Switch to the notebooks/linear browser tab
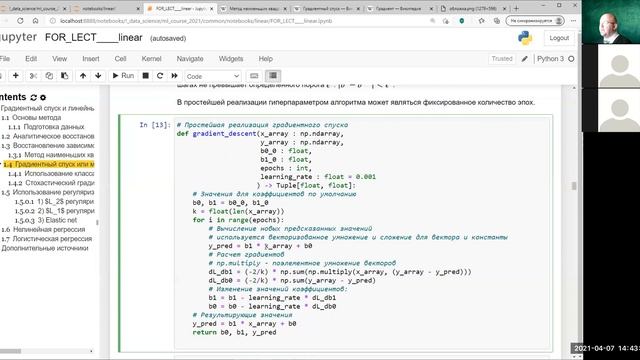The height and width of the screenshot is (360, 640). [106, 8]
